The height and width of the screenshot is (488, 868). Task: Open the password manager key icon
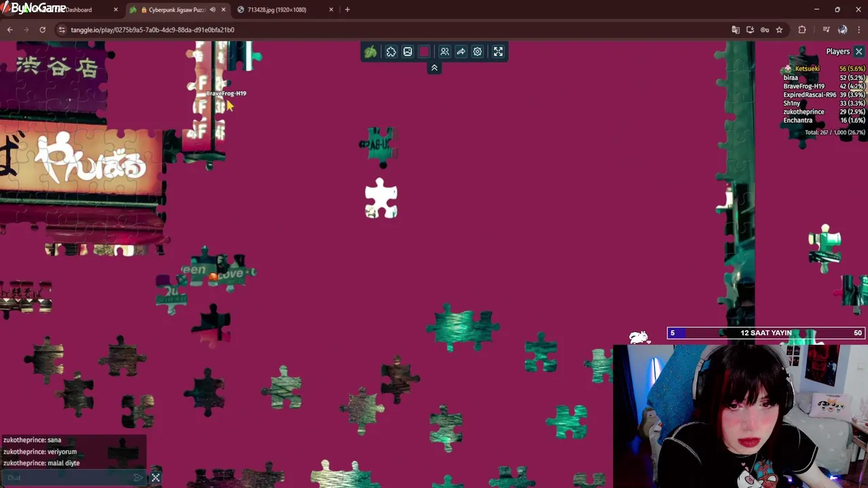(x=764, y=30)
